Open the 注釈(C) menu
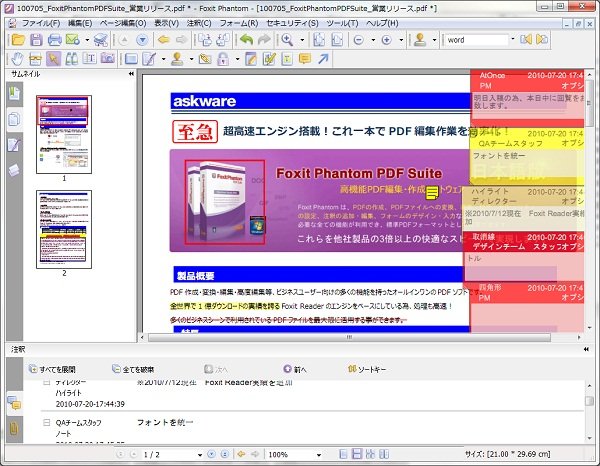The image size is (600, 466). click(x=199, y=23)
